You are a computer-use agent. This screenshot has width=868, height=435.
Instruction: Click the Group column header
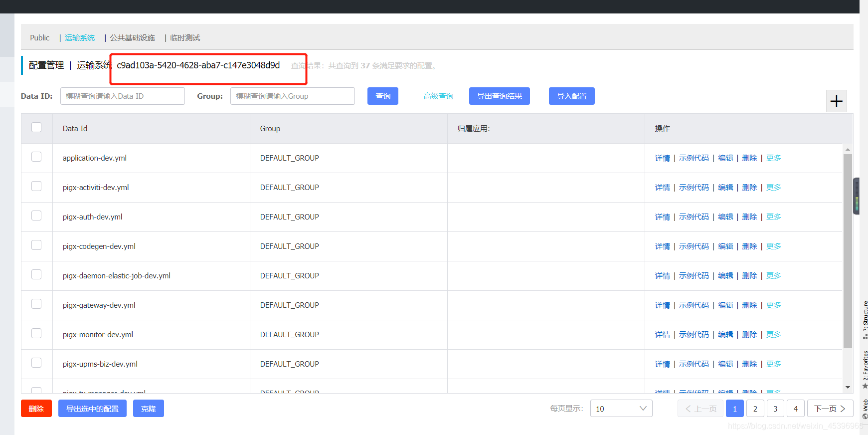click(348, 129)
